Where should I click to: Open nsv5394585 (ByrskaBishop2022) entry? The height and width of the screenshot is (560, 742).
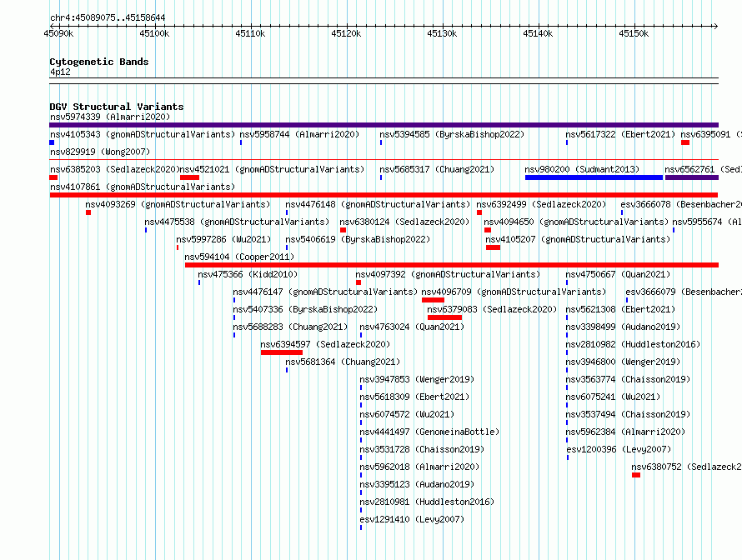452,134
